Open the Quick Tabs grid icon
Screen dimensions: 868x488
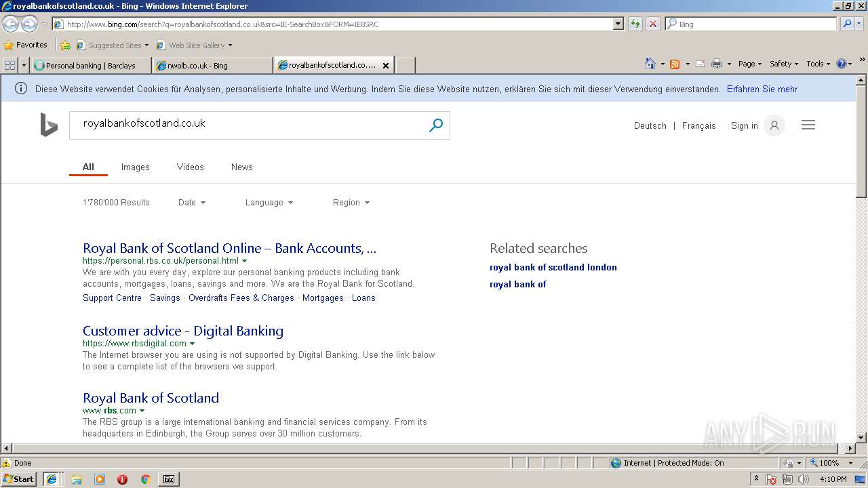(9, 65)
